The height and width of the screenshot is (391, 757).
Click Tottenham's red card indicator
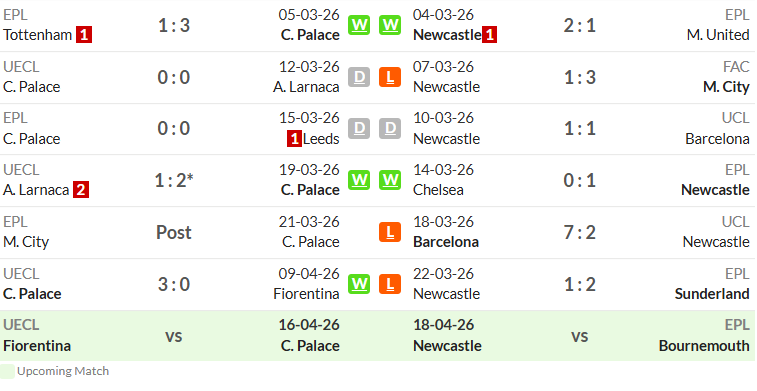84,35
